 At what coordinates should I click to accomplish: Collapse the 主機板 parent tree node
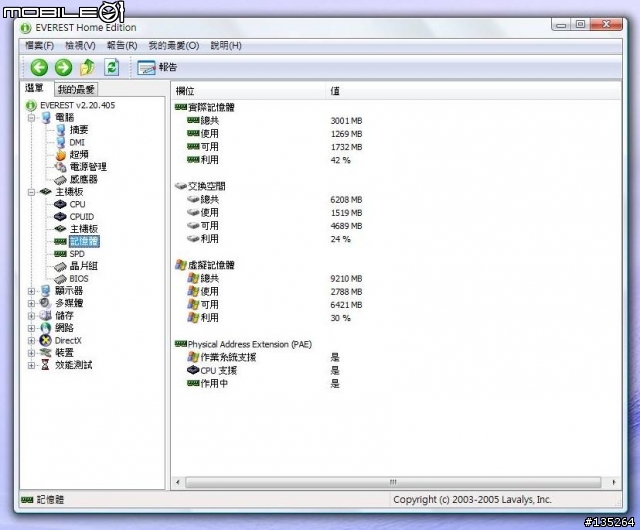[x=31, y=192]
